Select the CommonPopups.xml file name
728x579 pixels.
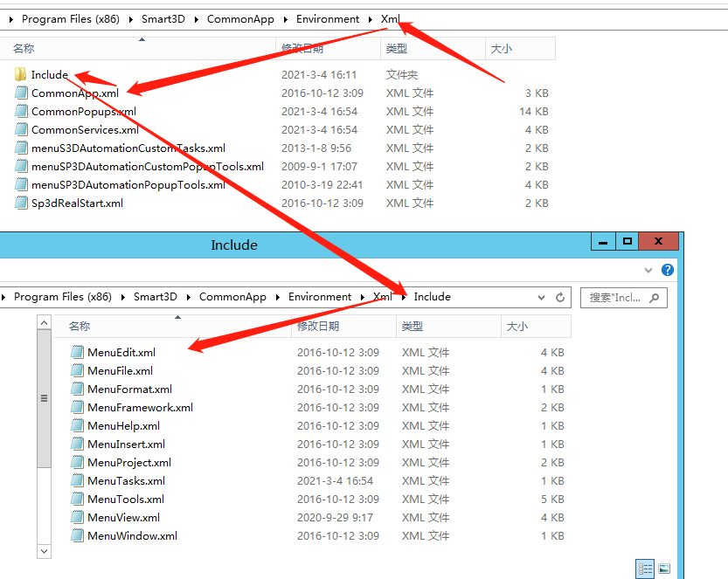[x=84, y=112]
